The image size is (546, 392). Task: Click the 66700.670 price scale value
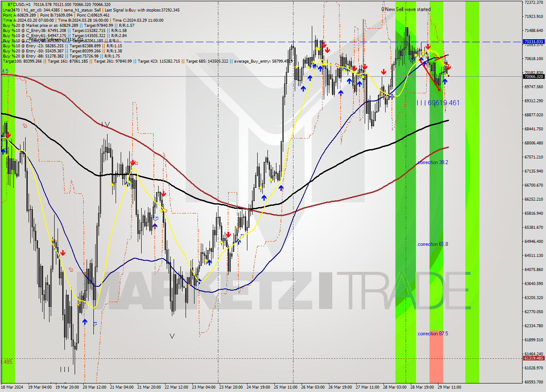pos(533,185)
